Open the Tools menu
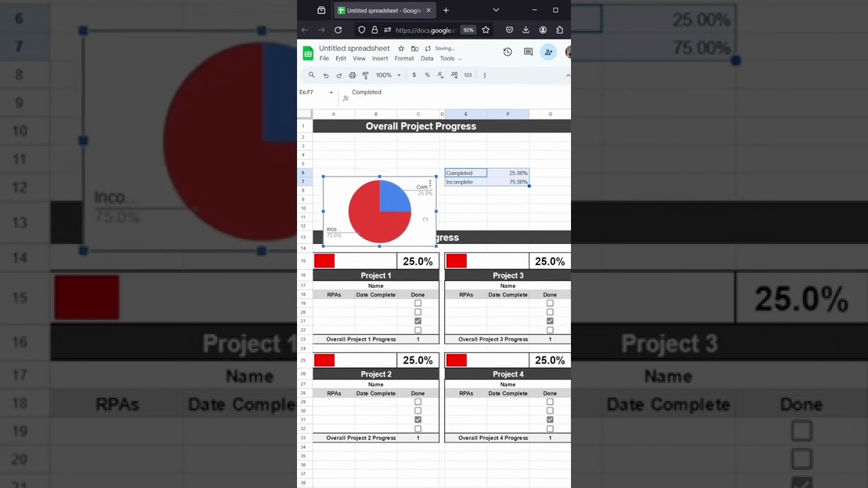The image size is (868, 488). [x=447, y=58]
